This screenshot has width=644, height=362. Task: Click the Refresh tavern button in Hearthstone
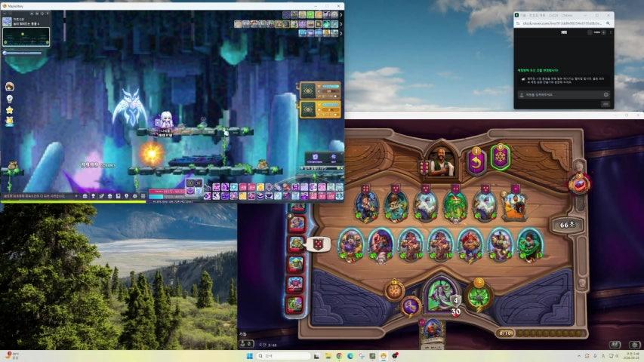(476, 161)
